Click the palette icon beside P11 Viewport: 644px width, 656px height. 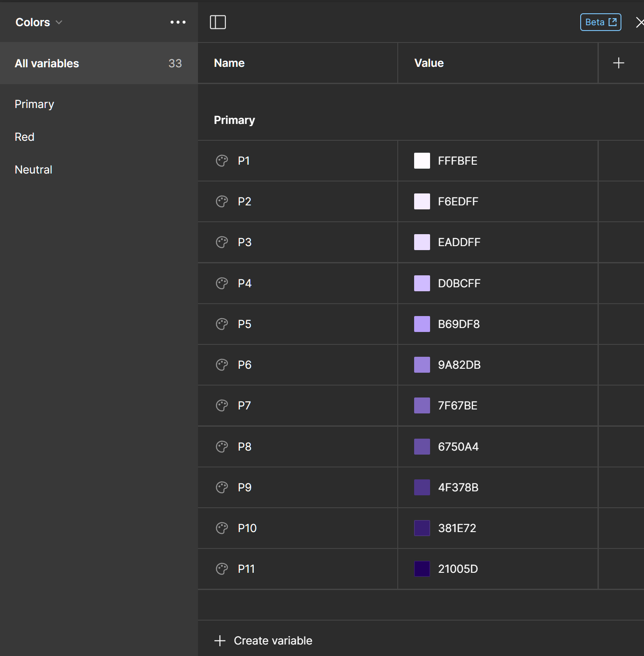click(x=222, y=569)
